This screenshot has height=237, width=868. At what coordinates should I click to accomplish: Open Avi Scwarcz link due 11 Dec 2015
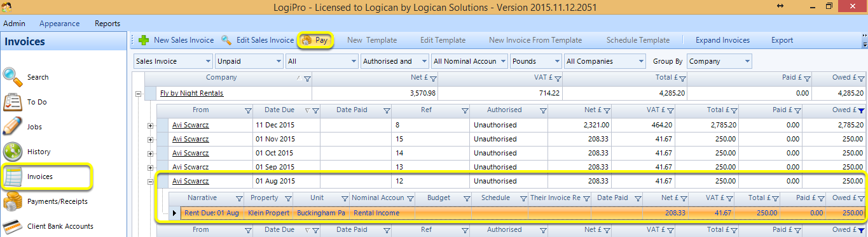pyautogui.click(x=190, y=125)
